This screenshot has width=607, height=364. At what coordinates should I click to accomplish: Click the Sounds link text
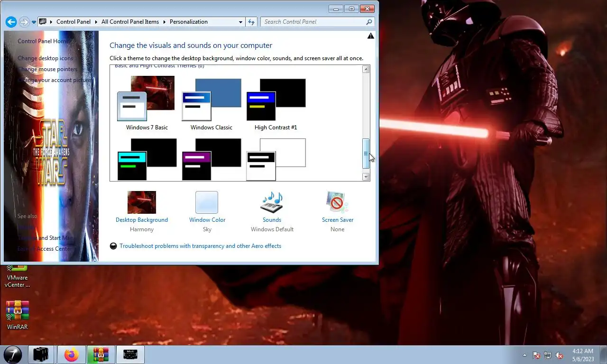(x=272, y=220)
